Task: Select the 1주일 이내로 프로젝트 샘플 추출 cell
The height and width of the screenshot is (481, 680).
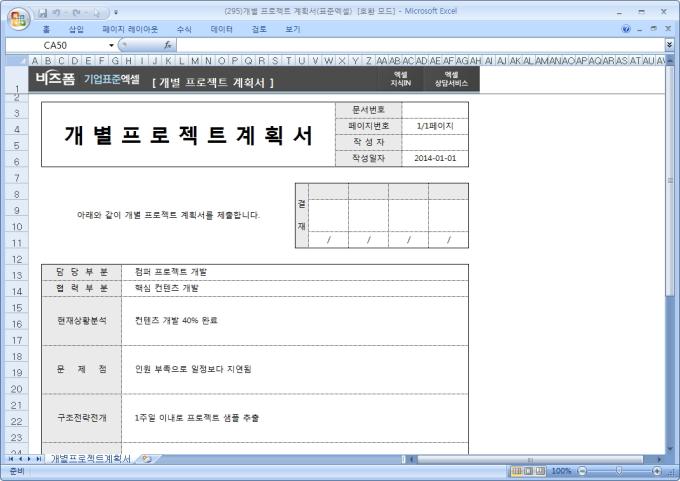Action: pos(295,418)
